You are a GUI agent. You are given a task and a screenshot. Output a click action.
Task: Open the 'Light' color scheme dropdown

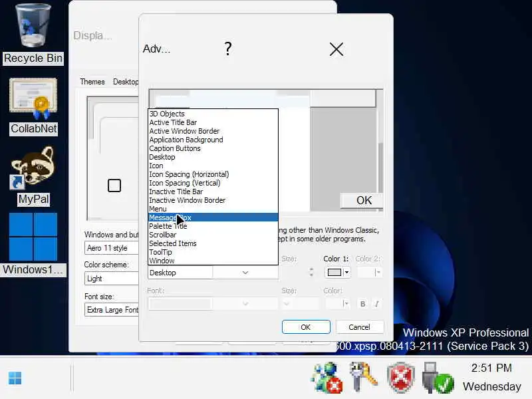point(111,279)
